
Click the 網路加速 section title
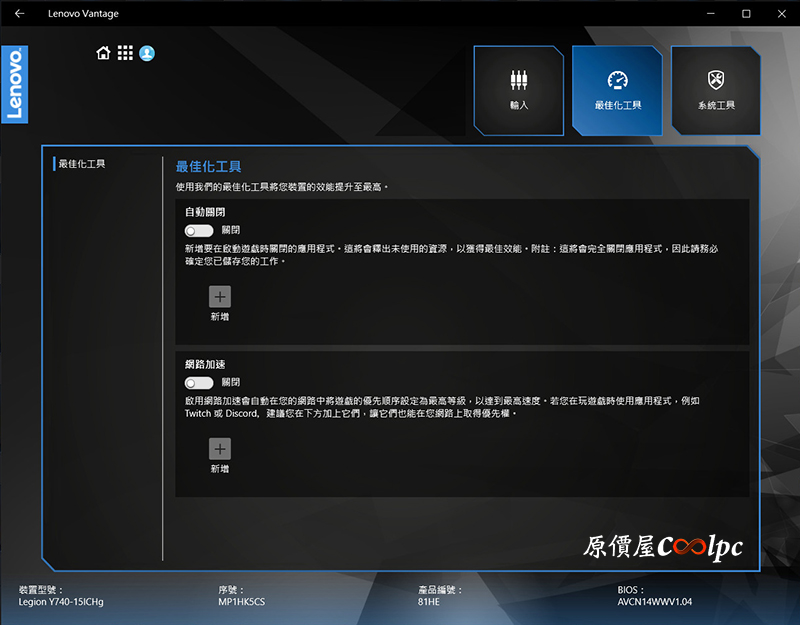[x=205, y=364]
